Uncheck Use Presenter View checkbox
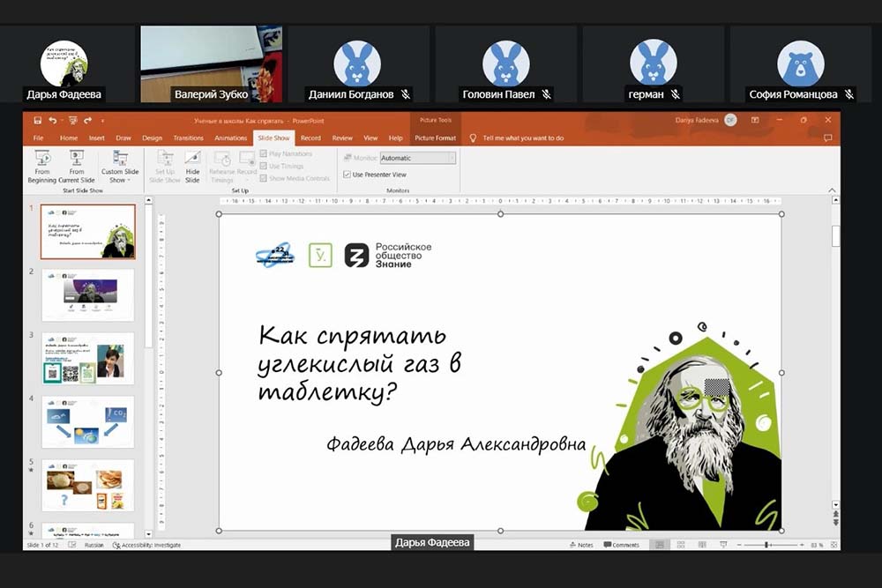This screenshot has width=882, height=588. click(x=347, y=175)
